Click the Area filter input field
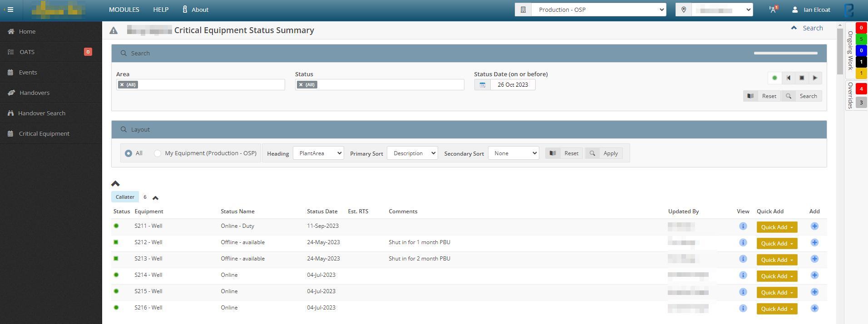Viewport: 868px width, 324px height. 201,85
